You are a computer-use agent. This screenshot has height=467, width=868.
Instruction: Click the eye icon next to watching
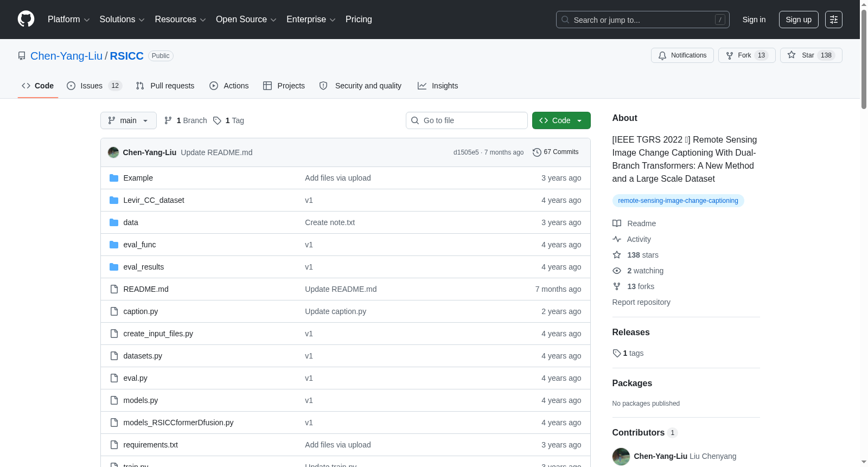(x=617, y=271)
